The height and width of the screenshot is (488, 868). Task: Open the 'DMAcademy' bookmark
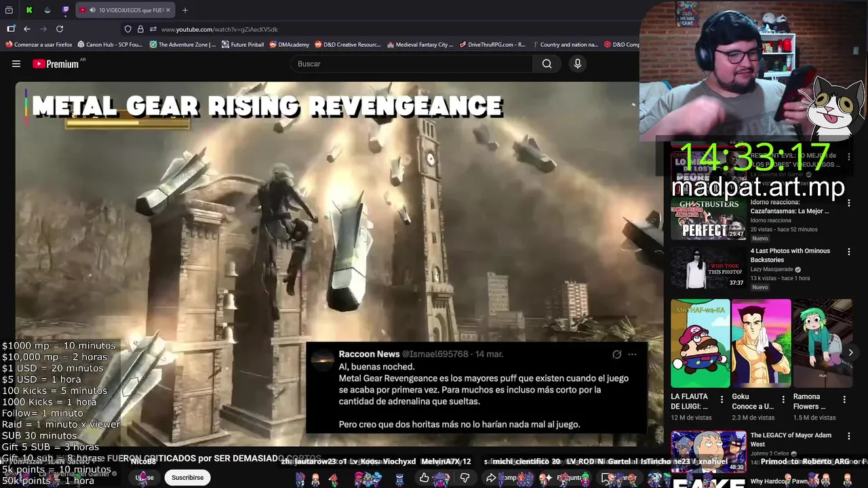coord(289,45)
